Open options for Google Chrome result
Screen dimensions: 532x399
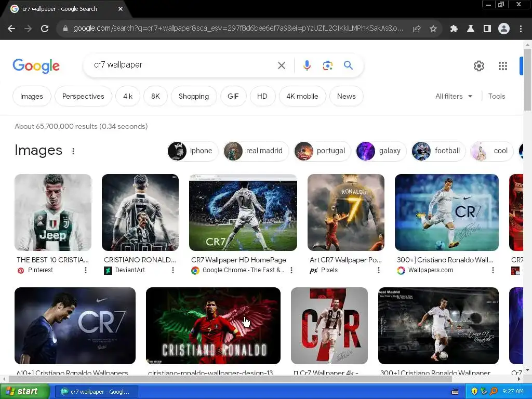click(291, 270)
